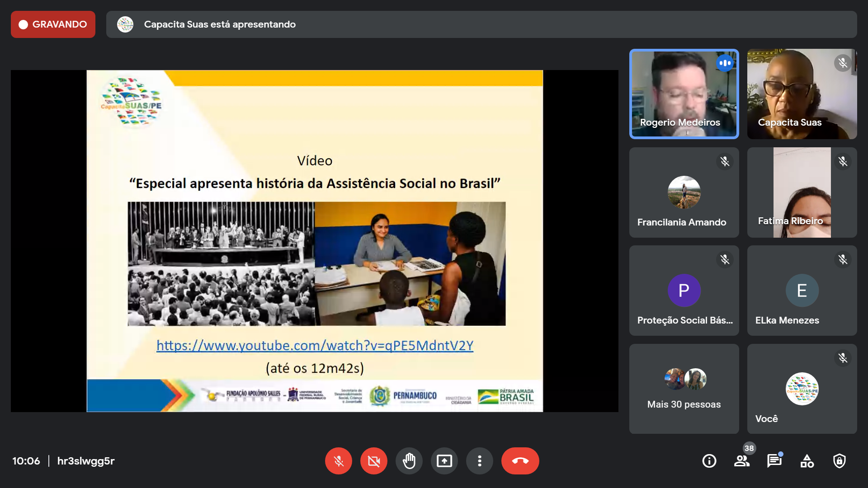Open meeting details info icon
This screenshot has height=488, width=868.
709,461
